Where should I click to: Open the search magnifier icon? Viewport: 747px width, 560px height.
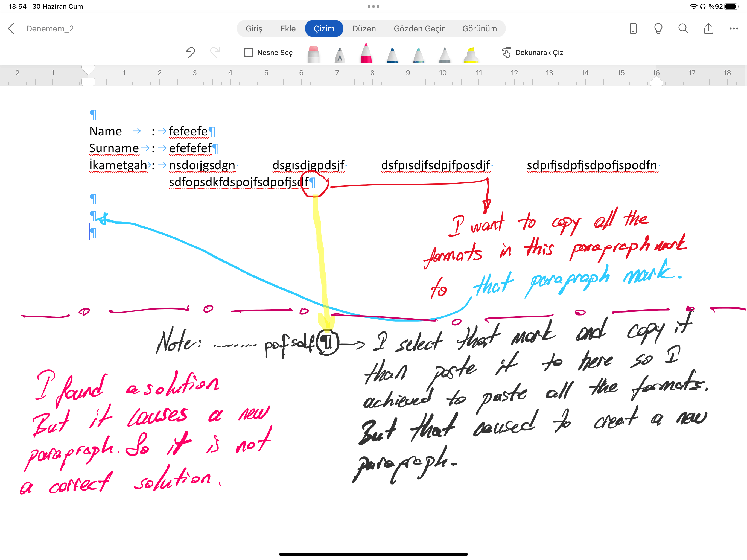pyautogui.click(x=683, y=28)
